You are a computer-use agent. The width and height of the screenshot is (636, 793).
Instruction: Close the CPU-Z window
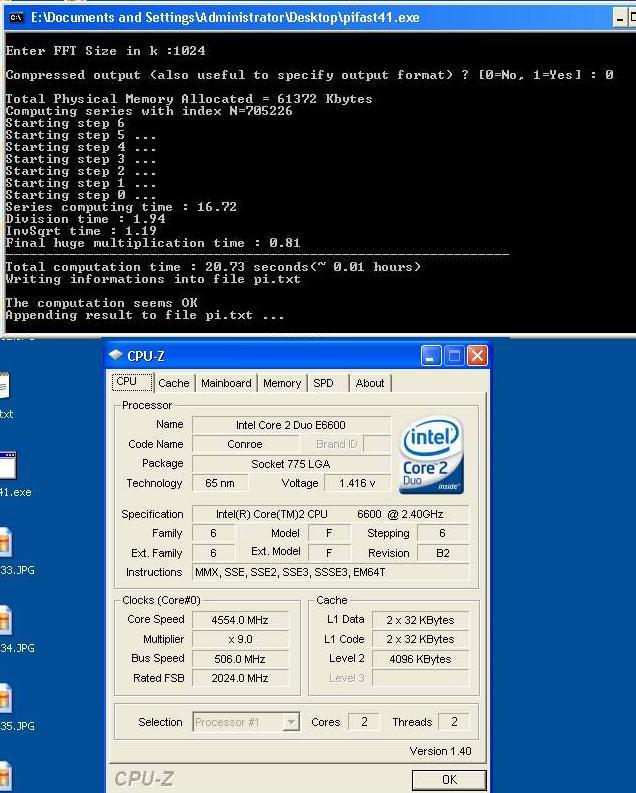[477, 356]
